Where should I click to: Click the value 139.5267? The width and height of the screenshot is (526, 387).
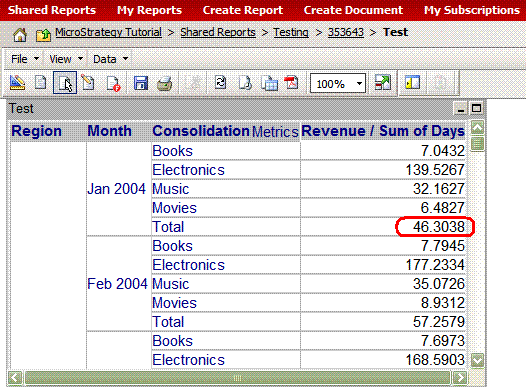[x=435, y=170]
